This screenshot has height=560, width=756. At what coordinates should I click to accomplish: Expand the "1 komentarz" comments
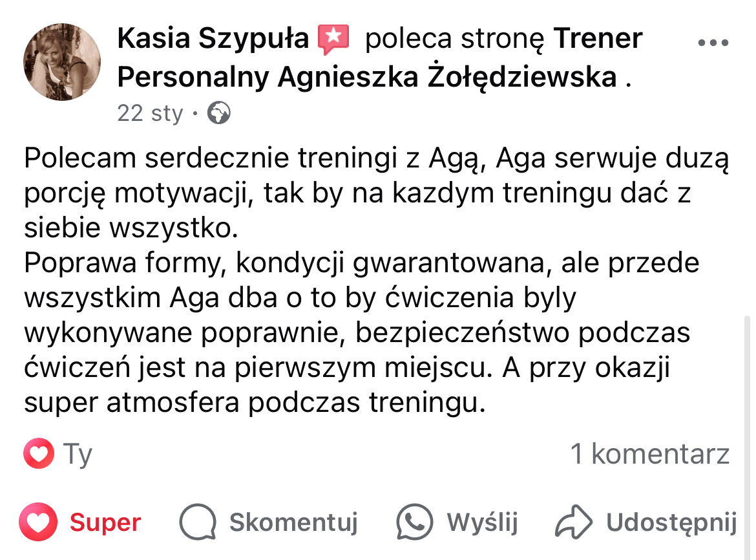pyautogui.click(x=649, y=455)
